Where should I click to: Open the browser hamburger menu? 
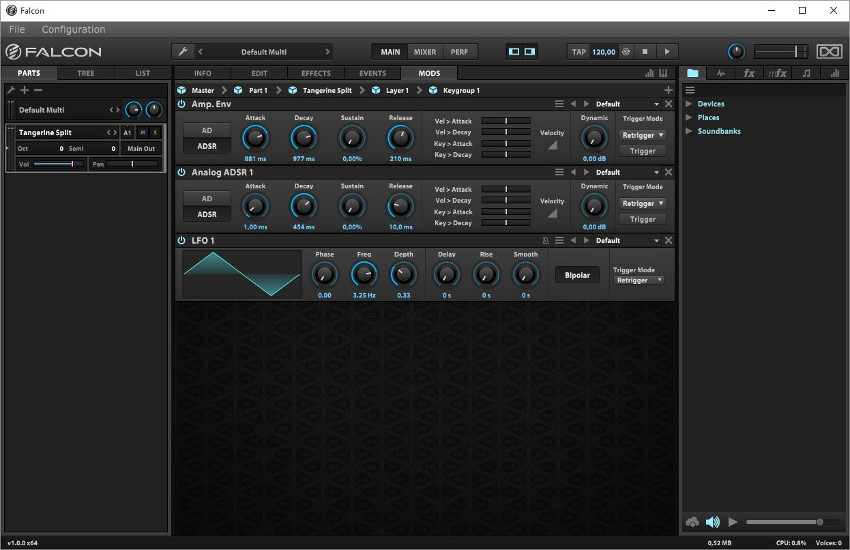(x=690, y=90)
